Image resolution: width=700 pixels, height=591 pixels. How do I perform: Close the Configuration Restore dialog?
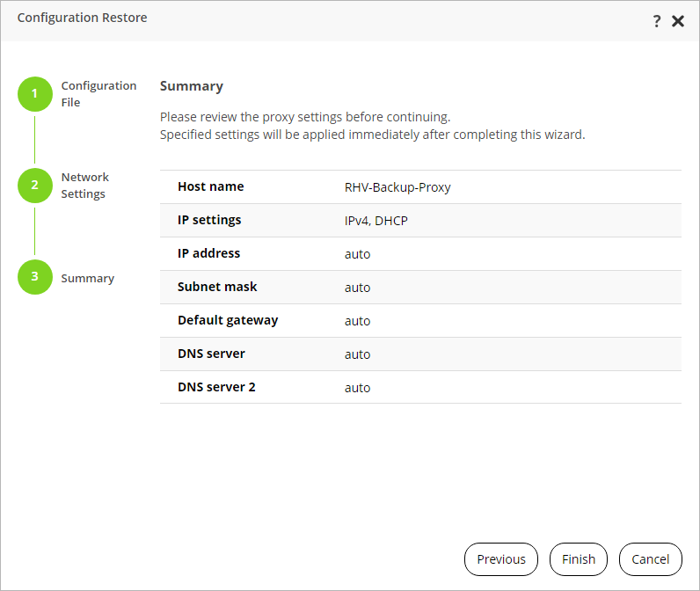click(x=678, y=21)
